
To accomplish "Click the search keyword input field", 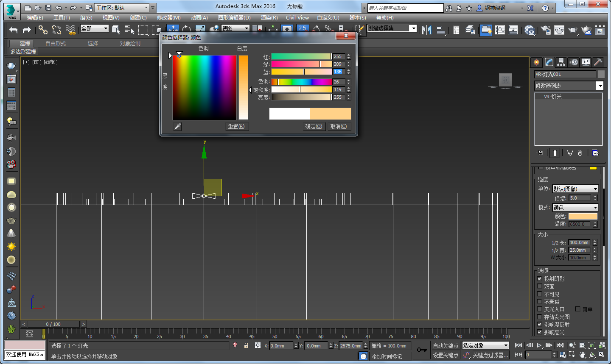I will pos(405,8).
